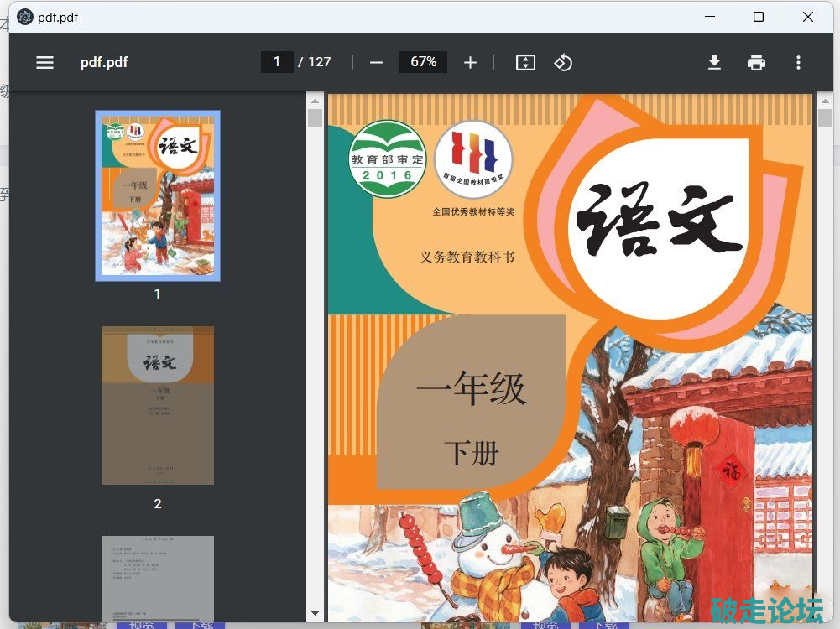Screen dimensions: 840x629
Task: Click the page number input field
Action: click(x=277, y=62)
